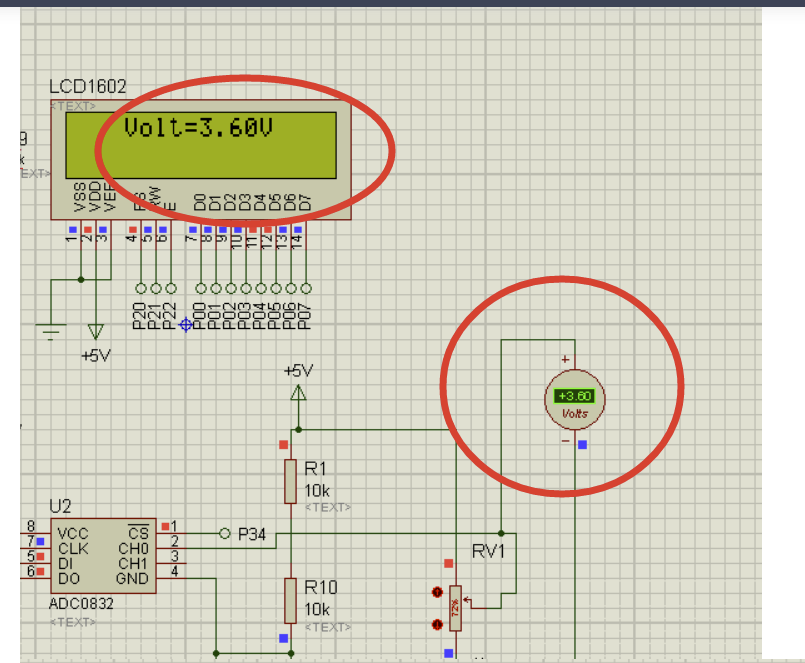805x663 pixels.
Task: Click the R1 reference label
Action: pyautogui.click(x=315, y=468)
